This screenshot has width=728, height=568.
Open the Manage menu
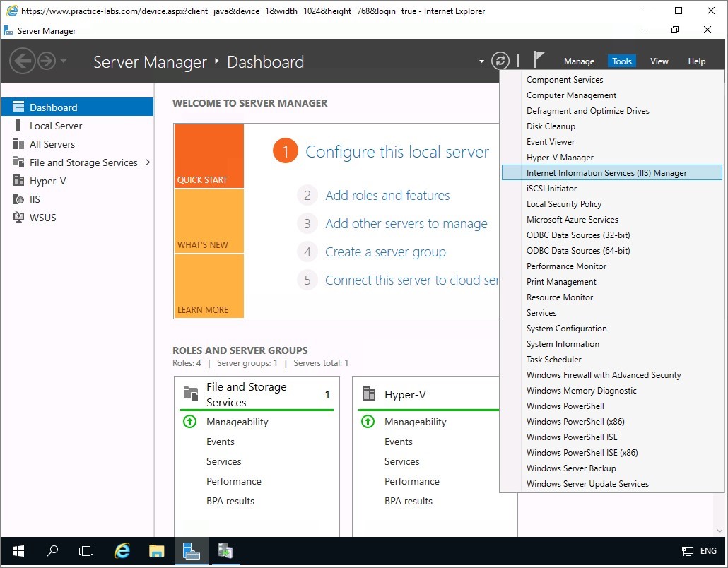click(x=579, y=61)
